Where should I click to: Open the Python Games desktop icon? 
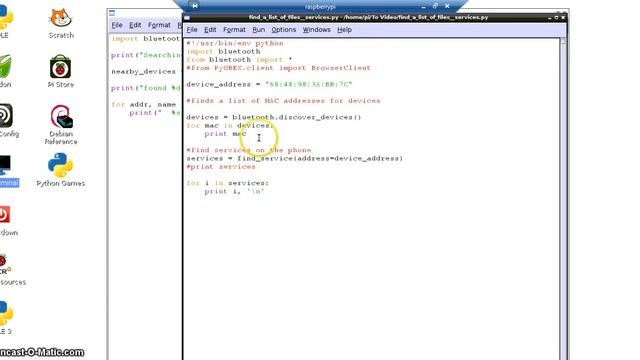pyautogui.click(x=61, y=170)
